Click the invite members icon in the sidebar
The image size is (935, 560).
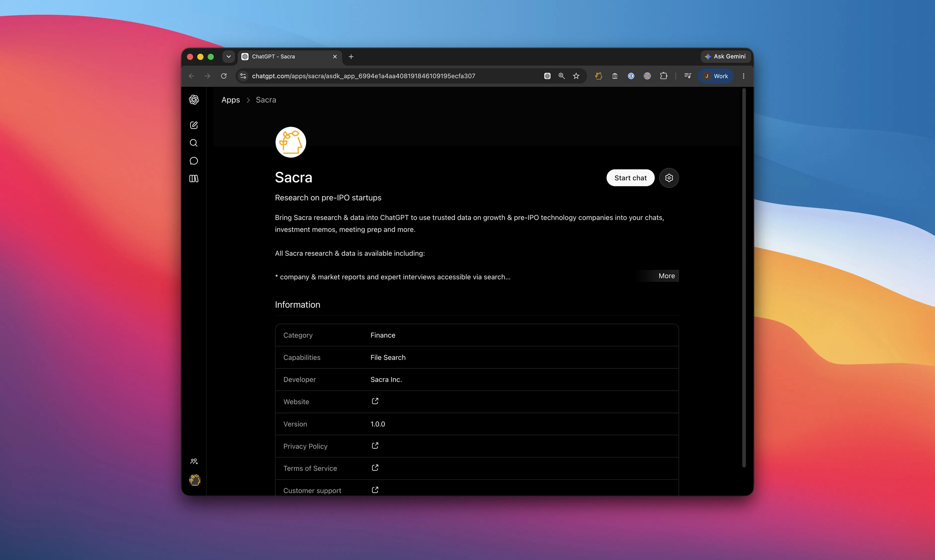pyautogui.click(x=194, y=461)
